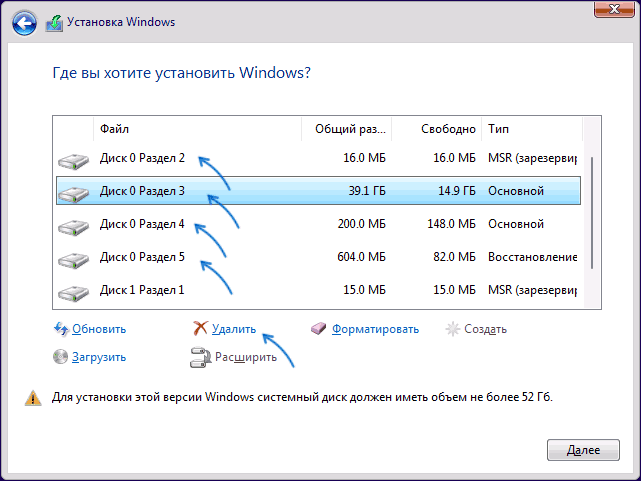
Task: Click the partition list vertical scrollbar thumb
Action: point(592,213)
